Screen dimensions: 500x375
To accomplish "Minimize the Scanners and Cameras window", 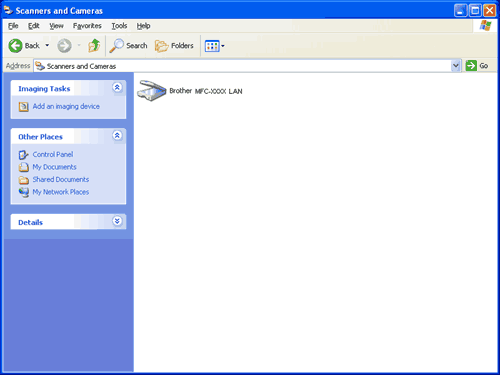I will click(460, 11).
